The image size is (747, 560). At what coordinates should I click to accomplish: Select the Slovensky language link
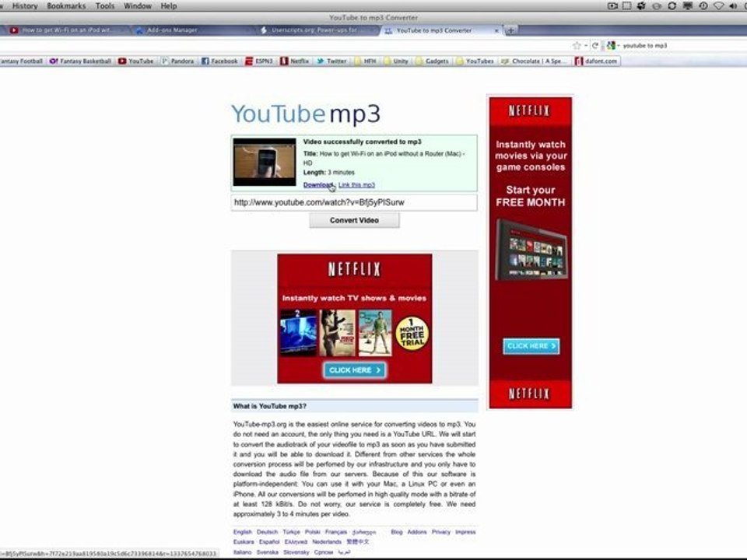pos(296,552)
